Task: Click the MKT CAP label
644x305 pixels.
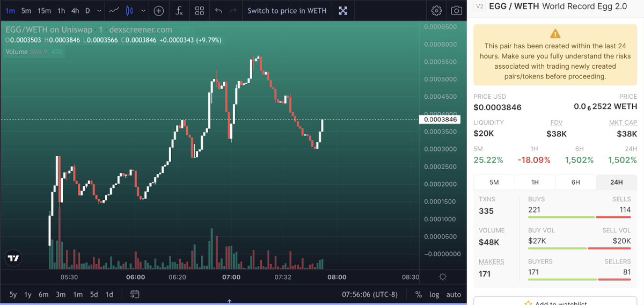Action: [623, 123]
